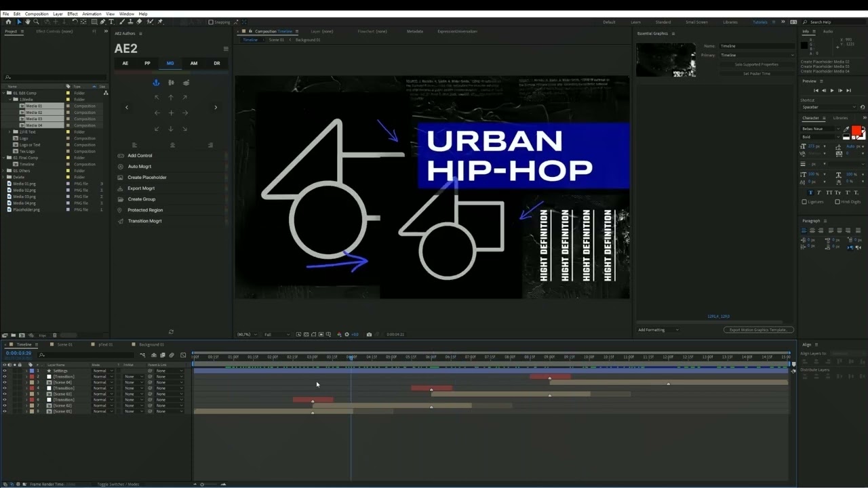Click the Essential Graphics poster thumbnail
Viewport: 868px width, 488px height.
(666, 60)
